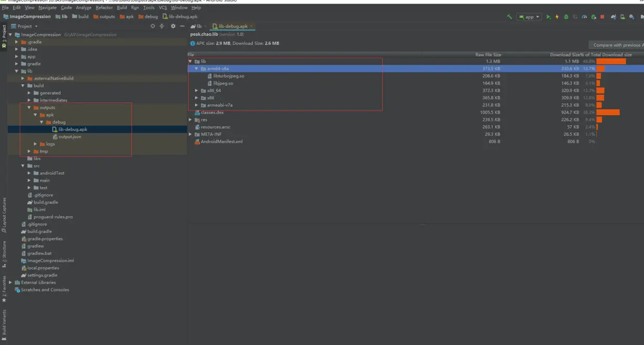Attach debugger to Android process icon
Image resolution: width=644 pixels, height=345 pixels.
(x=593, y=17)
